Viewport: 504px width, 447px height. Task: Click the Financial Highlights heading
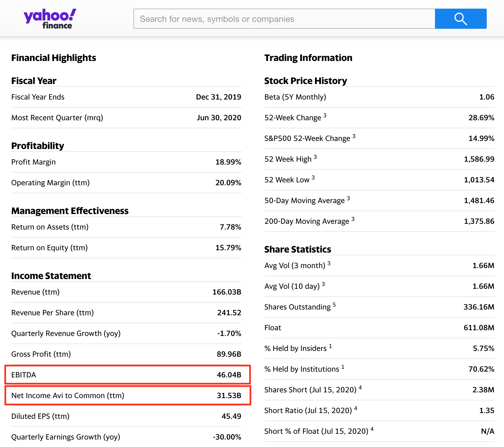point(54,58)
